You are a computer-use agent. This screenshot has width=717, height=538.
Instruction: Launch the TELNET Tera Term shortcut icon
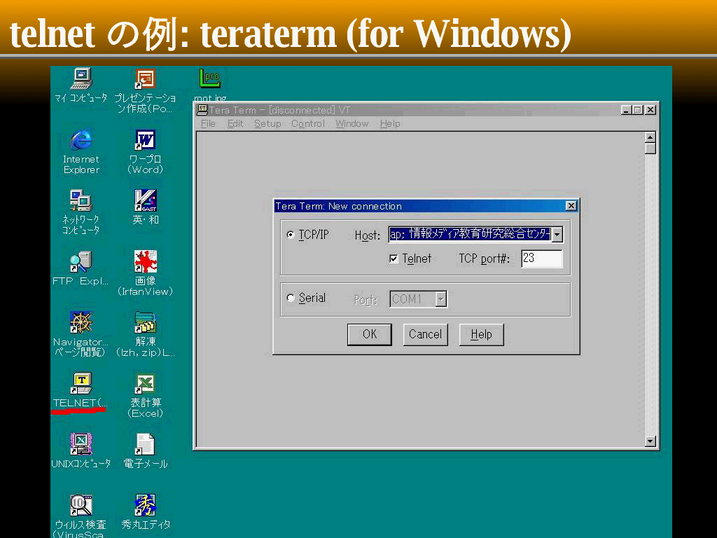click(x=81, y=383)
